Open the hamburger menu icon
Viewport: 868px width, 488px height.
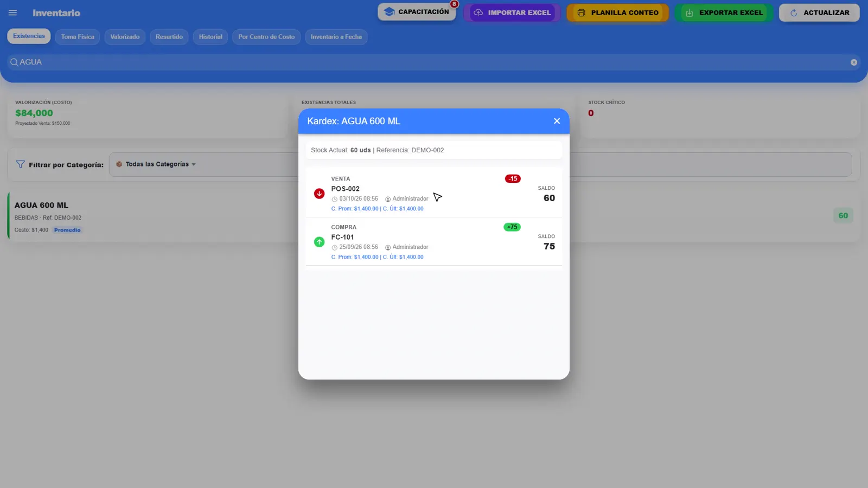pyautogui.click(x=12, y=12)
